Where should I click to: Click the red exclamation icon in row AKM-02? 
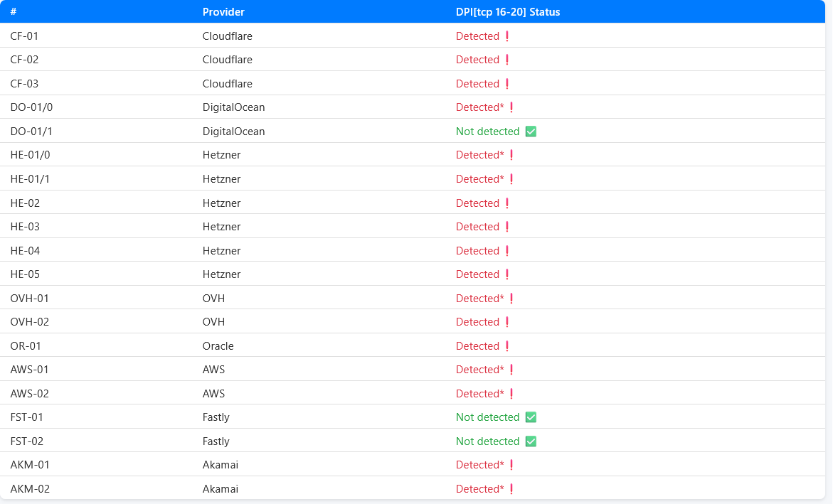click(x=511, y=489)
